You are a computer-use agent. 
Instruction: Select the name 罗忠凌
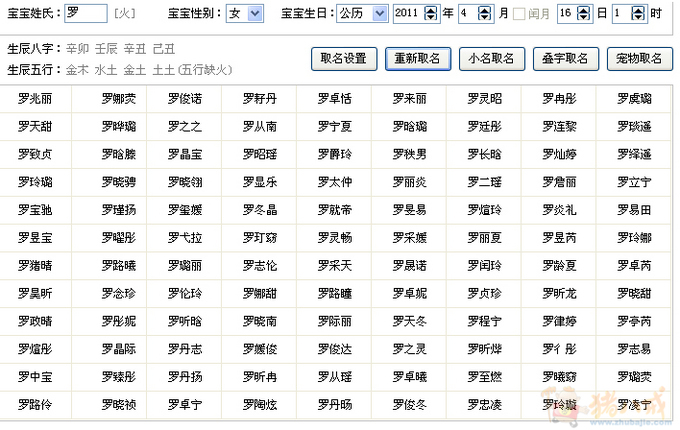coord(484,405)
